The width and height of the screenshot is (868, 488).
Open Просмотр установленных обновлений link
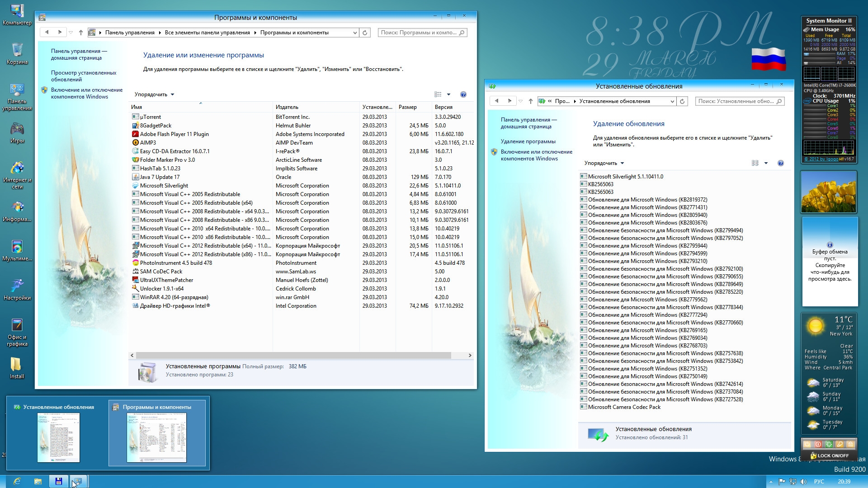click(x=84, y=76)
